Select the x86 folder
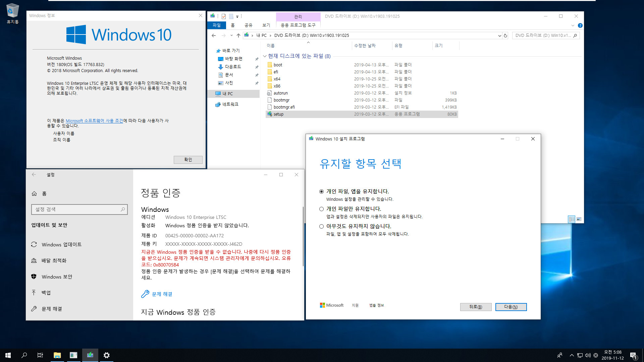 point(277,86)
